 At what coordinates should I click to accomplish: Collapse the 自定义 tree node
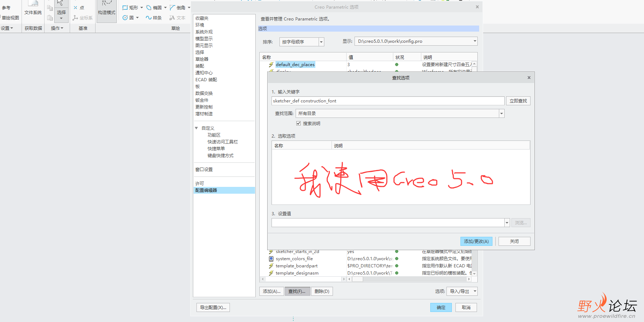[x=196, y=128]
